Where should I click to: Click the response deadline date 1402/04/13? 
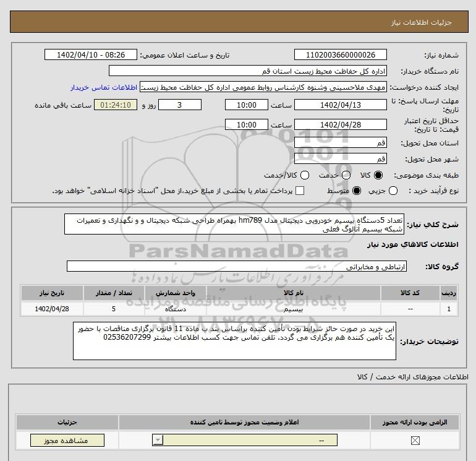[x=340, y=105]
